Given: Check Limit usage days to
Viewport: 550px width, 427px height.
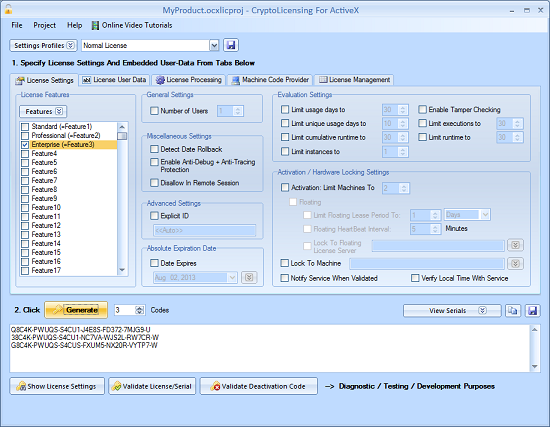Looking at the screenshot, I should (x=285, y=109).
